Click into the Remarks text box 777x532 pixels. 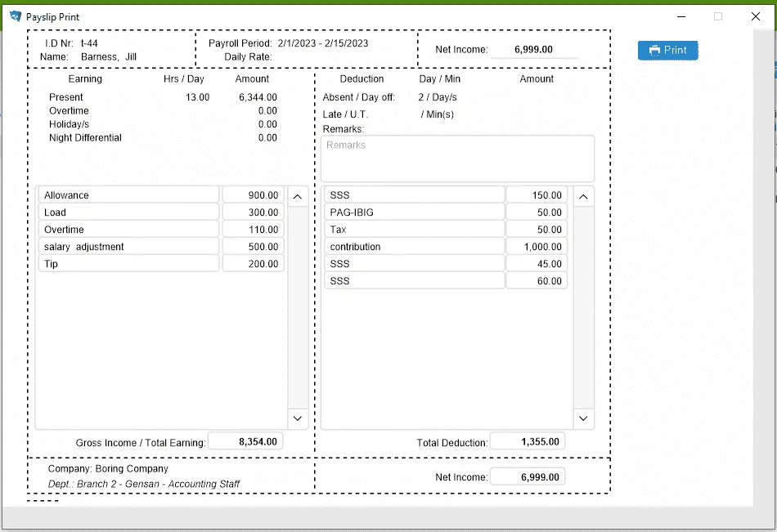click(x=457, y=159)
